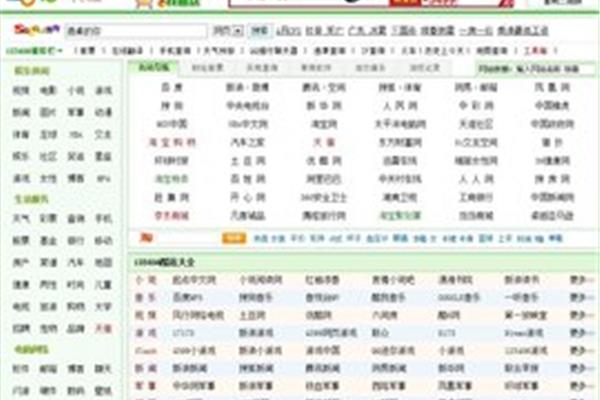Open the 湖南卫视 link
Viewport: 600px width, 400px height.
400,198
